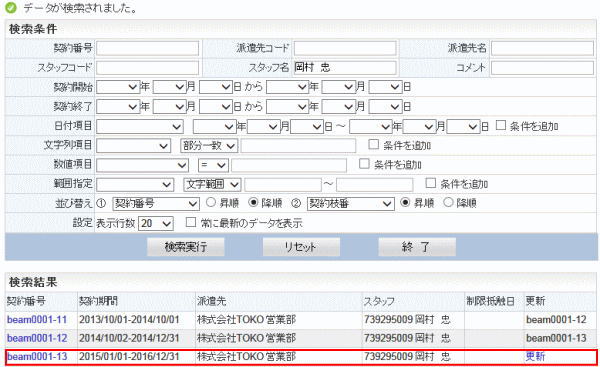Open the 日付項目 end month dropdown

pyautogui.click(x=420, y=127)
